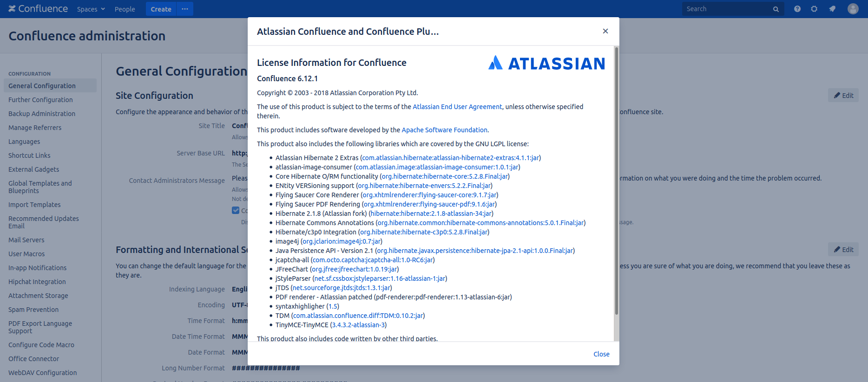Select General Configuration in sidebar

[50, 86]
